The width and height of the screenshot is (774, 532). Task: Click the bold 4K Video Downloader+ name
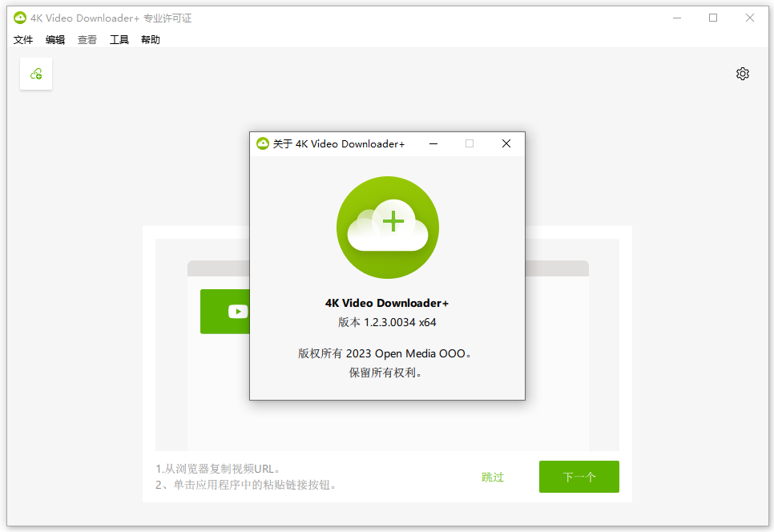pyautogui.click(x=386, y=303)
